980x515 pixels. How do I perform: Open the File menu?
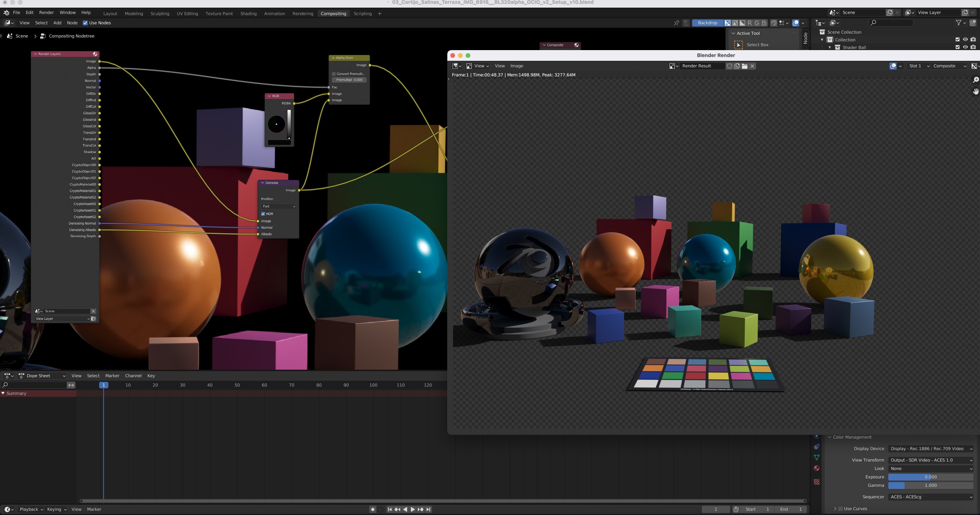pos(16,13)
